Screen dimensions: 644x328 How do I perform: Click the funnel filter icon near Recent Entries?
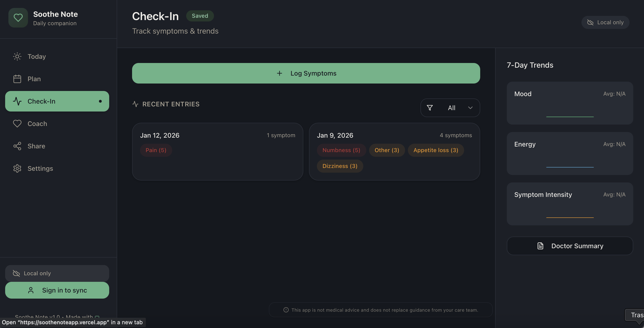point(430,108)
